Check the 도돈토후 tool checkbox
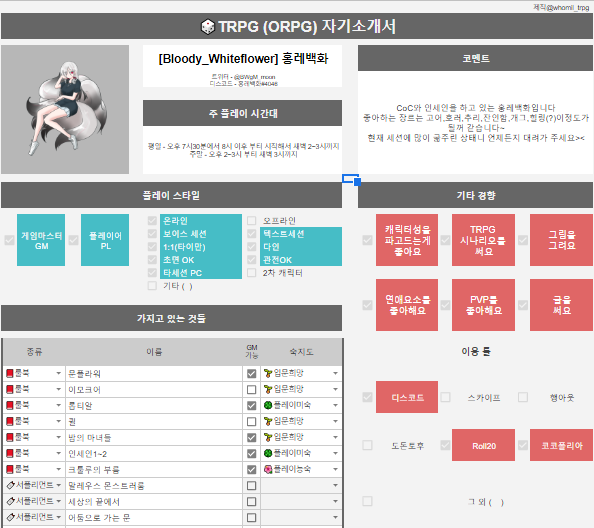The image size is (594, 528). (x=367, y=445)
